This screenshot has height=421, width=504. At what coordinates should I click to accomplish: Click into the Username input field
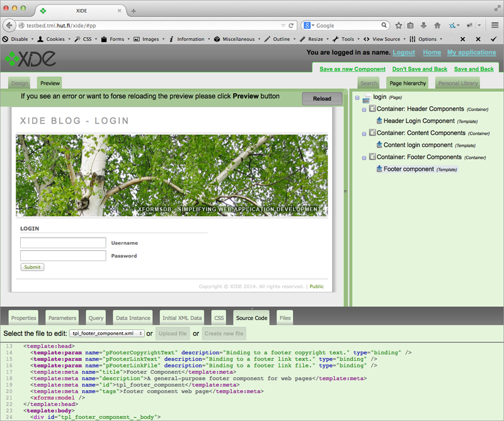coord(63,243)
